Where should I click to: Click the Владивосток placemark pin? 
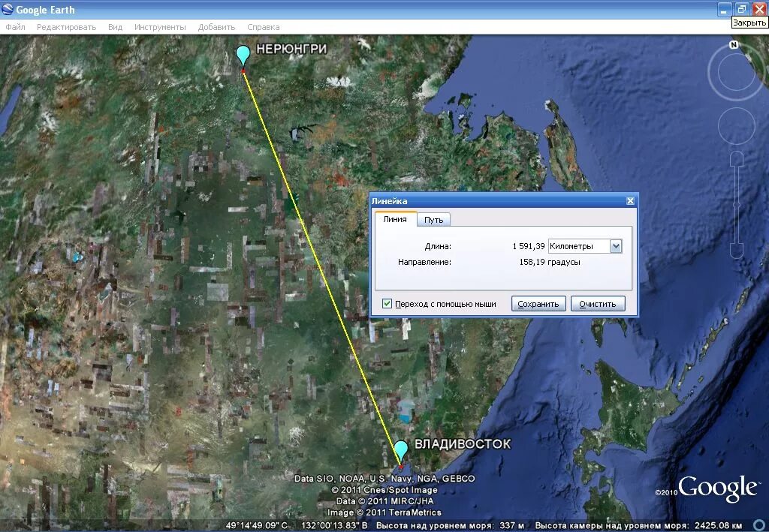pos(401,451)
